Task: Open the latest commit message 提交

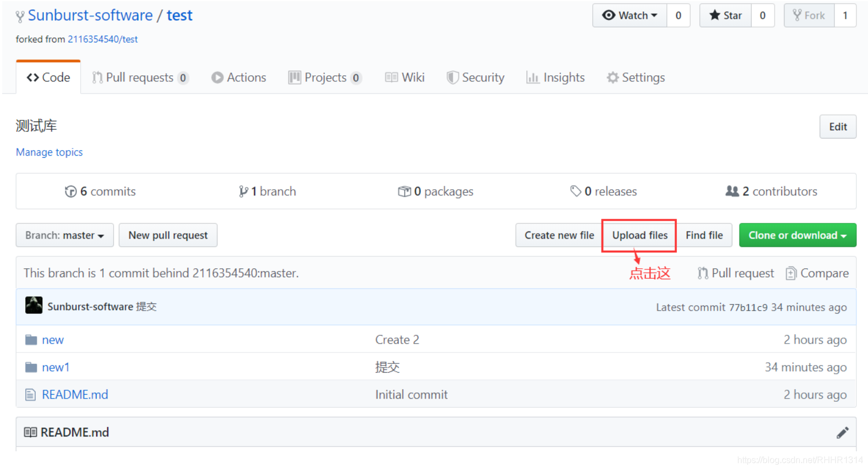Action: point(147,307)
